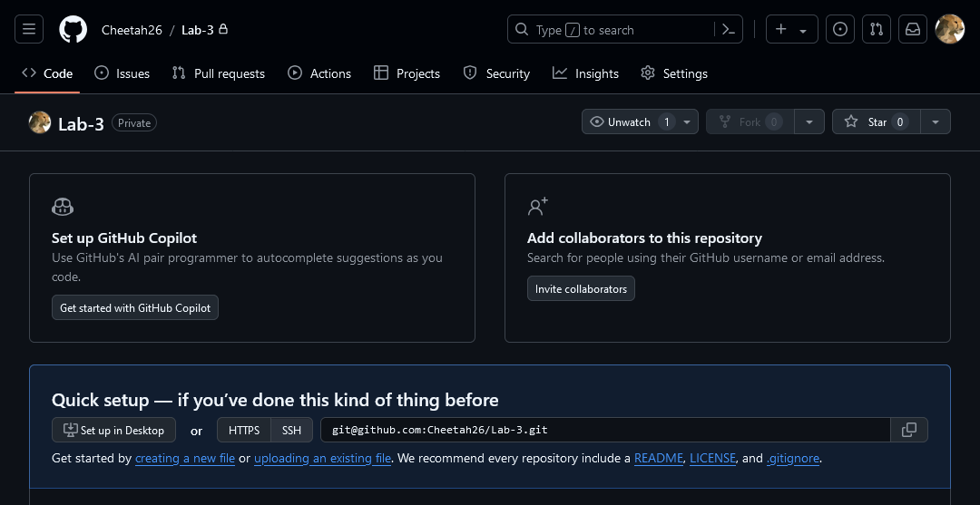
Task: Follow the 'creating a new file' link
Action: (x=185, y=458)
